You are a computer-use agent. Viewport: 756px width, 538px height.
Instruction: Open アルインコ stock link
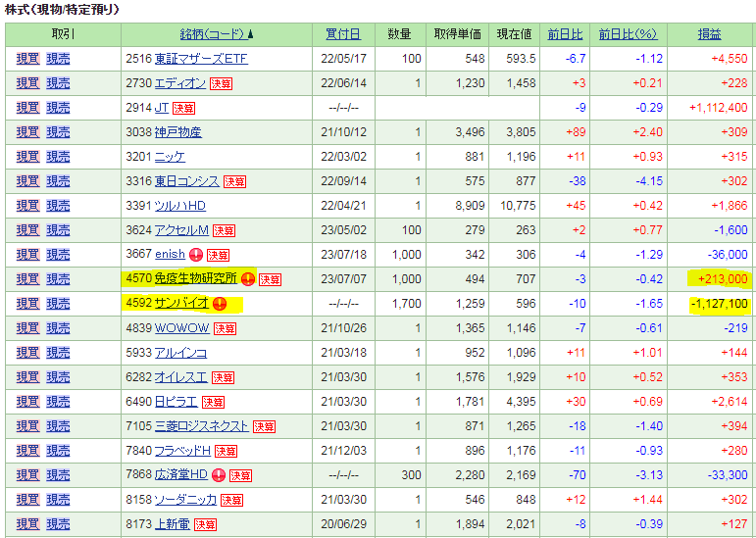(180, 353)
